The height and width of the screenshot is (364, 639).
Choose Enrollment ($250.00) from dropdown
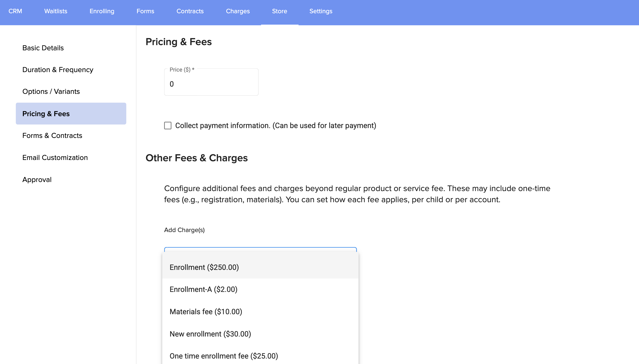point(204,267)
